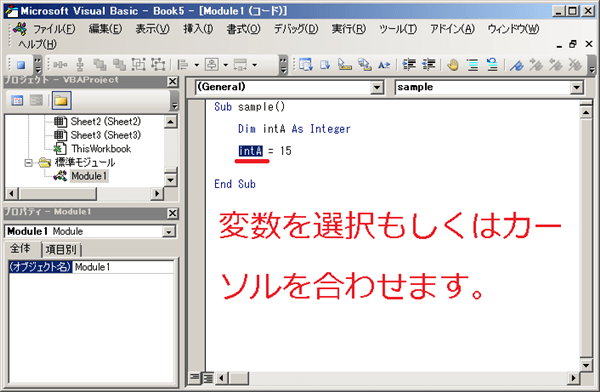Click the toggle bookmark flag icon
The image size is (600, 392).
pos(517,65)
